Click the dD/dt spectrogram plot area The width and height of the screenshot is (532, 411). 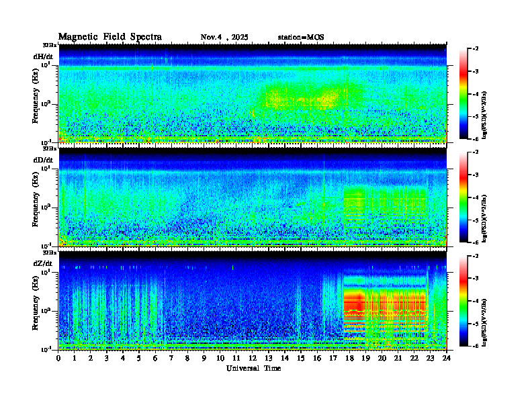click(253, 197)
